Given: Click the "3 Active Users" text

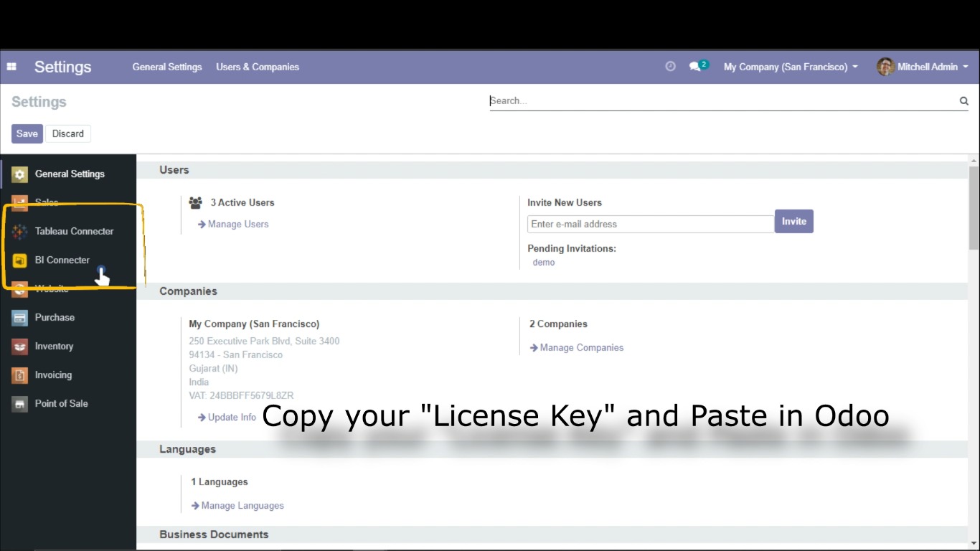Looking at the screenshot, I should [x=242, y=202].
